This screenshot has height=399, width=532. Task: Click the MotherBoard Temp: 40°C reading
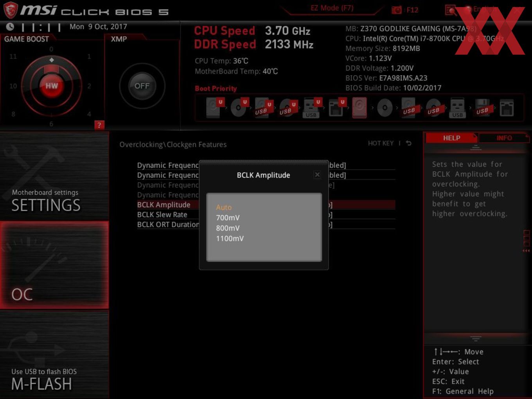[236, 71]
